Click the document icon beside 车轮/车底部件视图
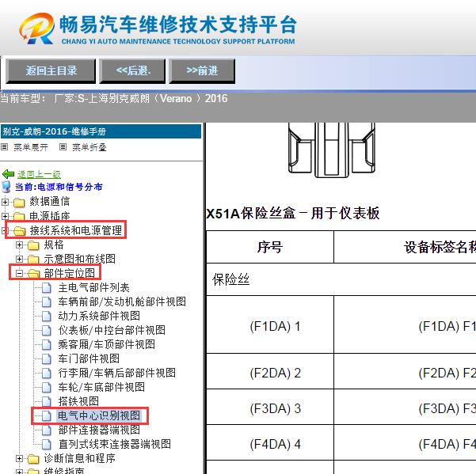 pyautogui.click(x=47, y=388)
